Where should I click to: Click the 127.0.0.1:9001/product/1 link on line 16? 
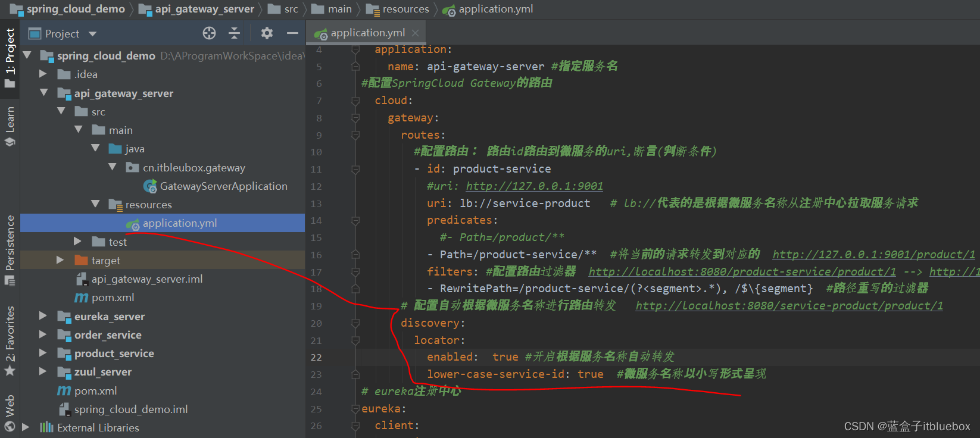[x=874, y=254]
